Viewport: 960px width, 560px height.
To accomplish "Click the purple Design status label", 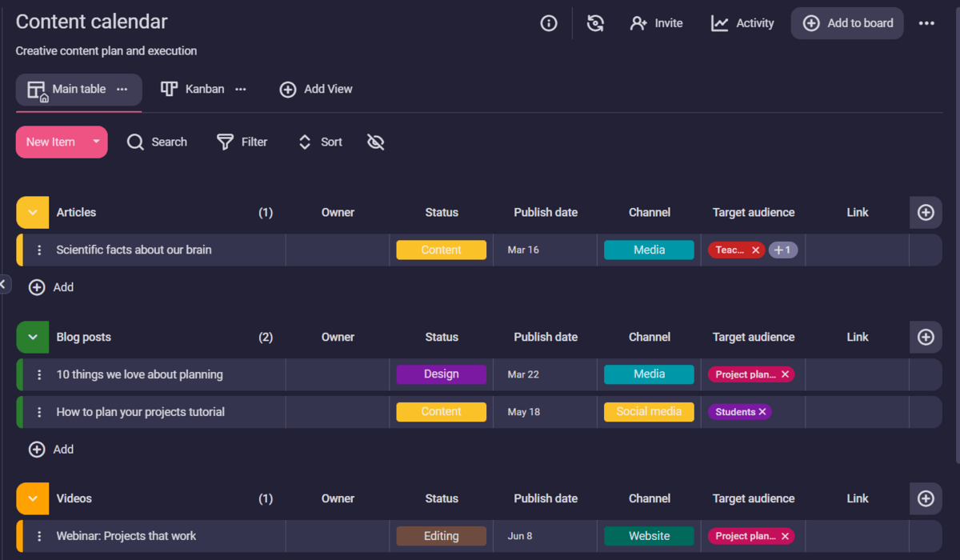I will (441, 374).
